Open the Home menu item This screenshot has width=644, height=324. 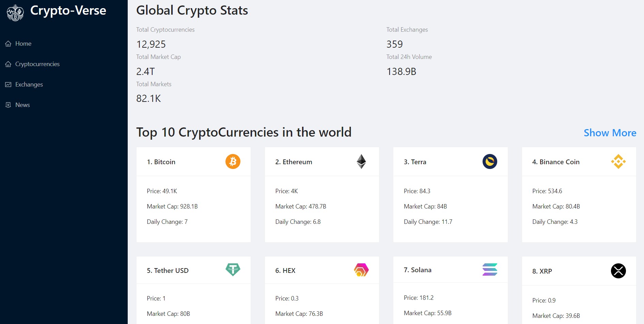tap(23, 44)
